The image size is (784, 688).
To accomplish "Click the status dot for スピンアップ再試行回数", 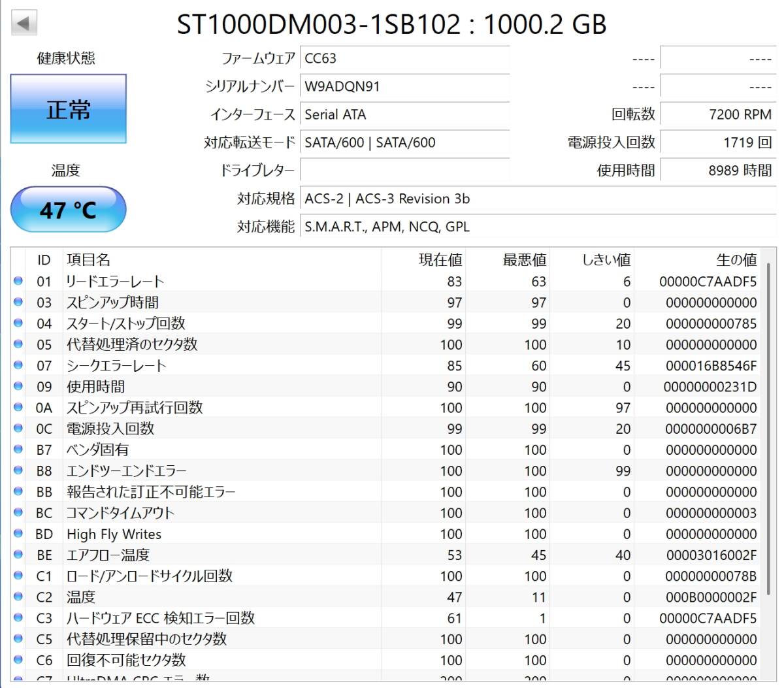I will [x=19, y=407].
